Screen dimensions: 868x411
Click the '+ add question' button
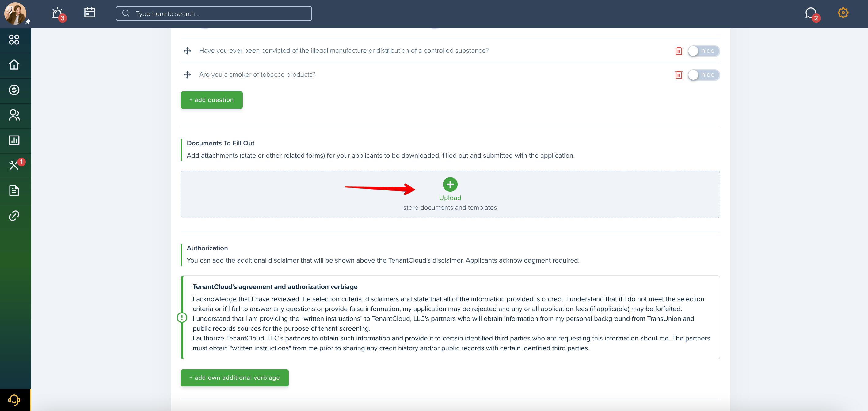click(x=211, y=100)
